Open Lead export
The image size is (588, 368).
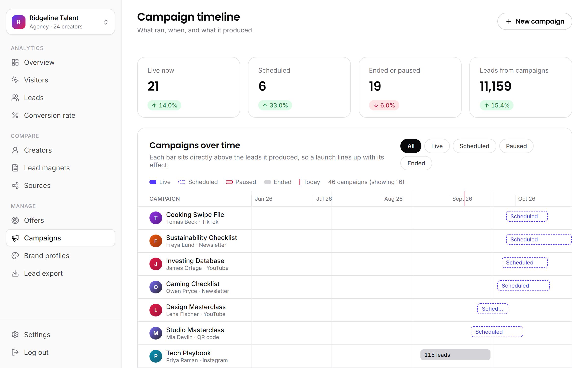coord(61,273)
